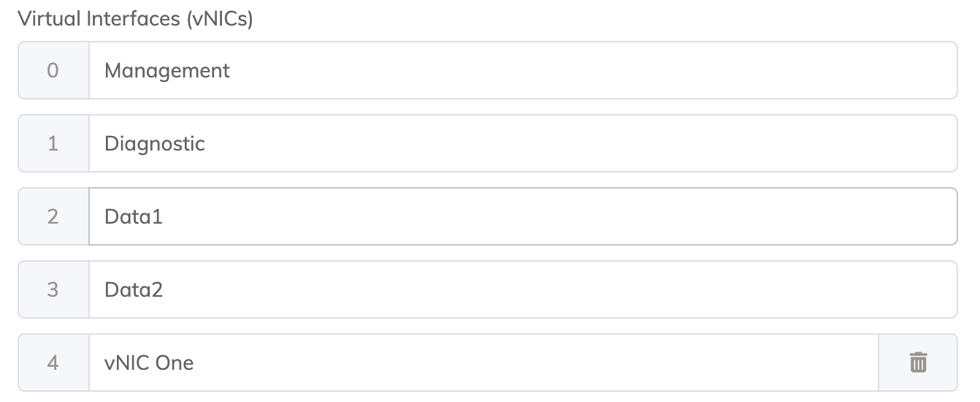Click the index 1 badge beside Diagnostic
Screen dimensions: 980x402
(53, 143)
